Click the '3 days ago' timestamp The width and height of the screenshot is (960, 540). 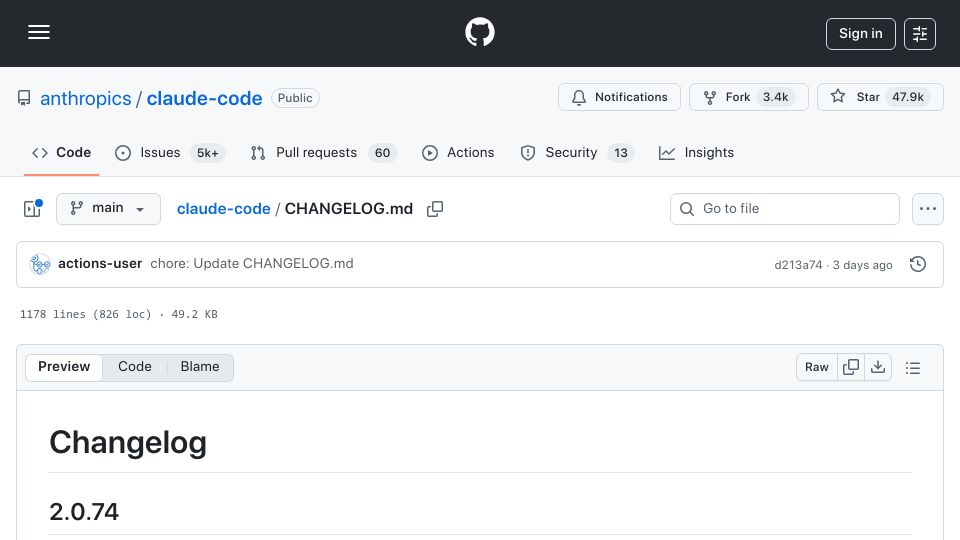pyautogui.click(x=862, y=265)
